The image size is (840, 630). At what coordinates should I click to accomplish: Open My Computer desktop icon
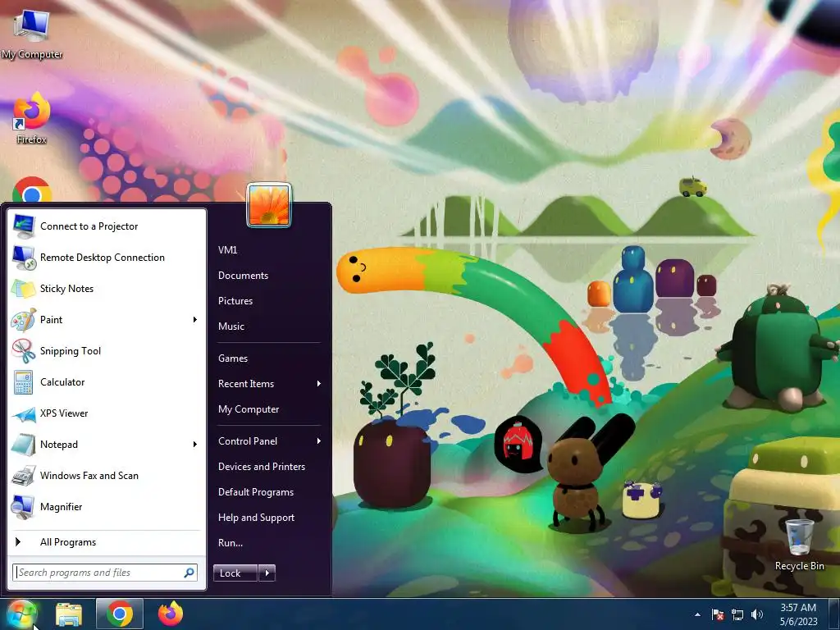click(32, 34)
